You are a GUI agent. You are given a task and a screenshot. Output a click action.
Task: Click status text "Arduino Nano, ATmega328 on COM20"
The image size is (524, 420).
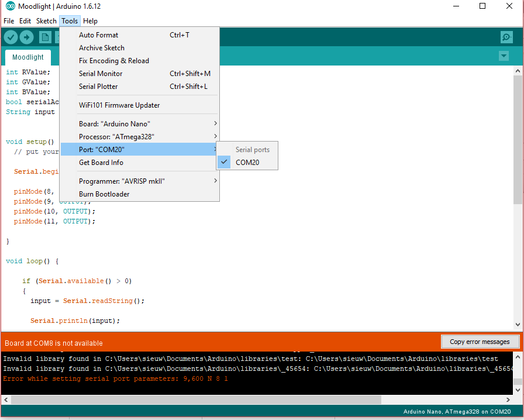pos(457,412)
